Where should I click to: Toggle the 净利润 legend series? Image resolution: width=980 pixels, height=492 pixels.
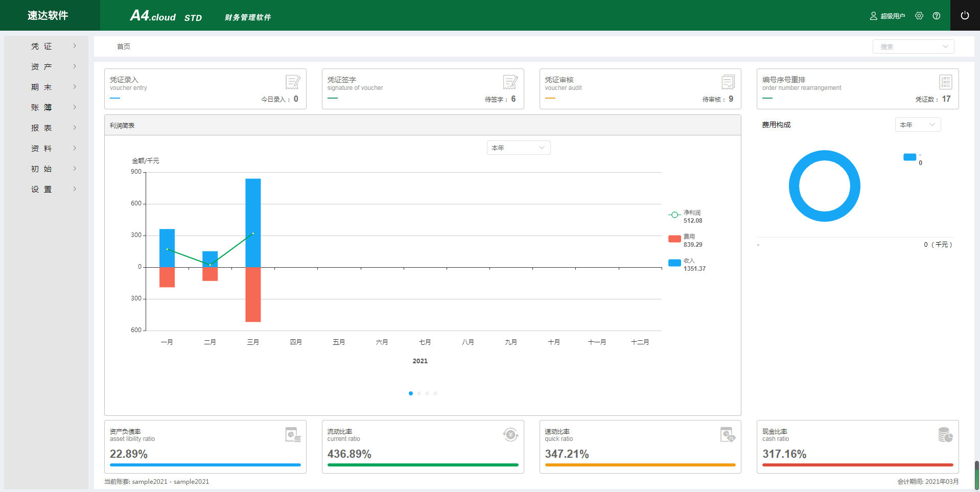click(685, 215)
